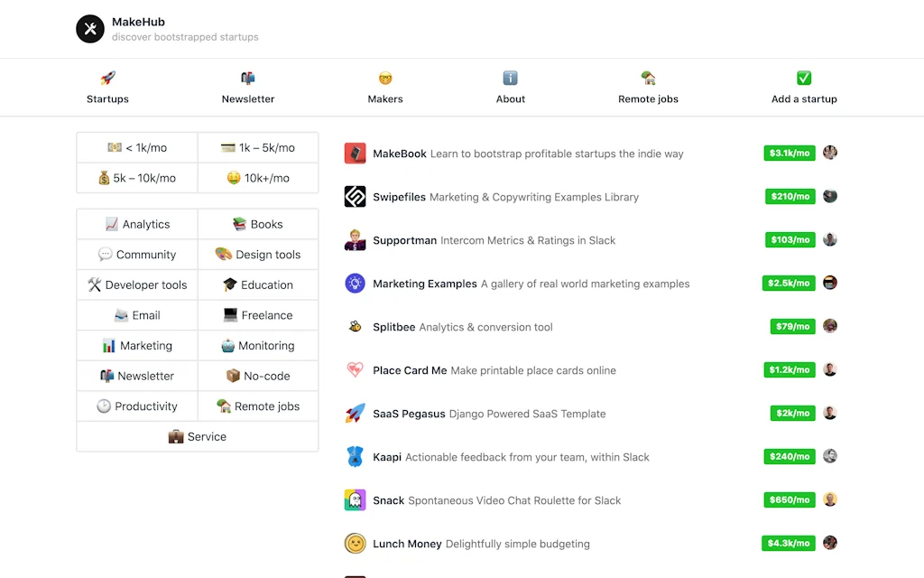
Task: Choose the No-code category filter
Action: (258, 376)
